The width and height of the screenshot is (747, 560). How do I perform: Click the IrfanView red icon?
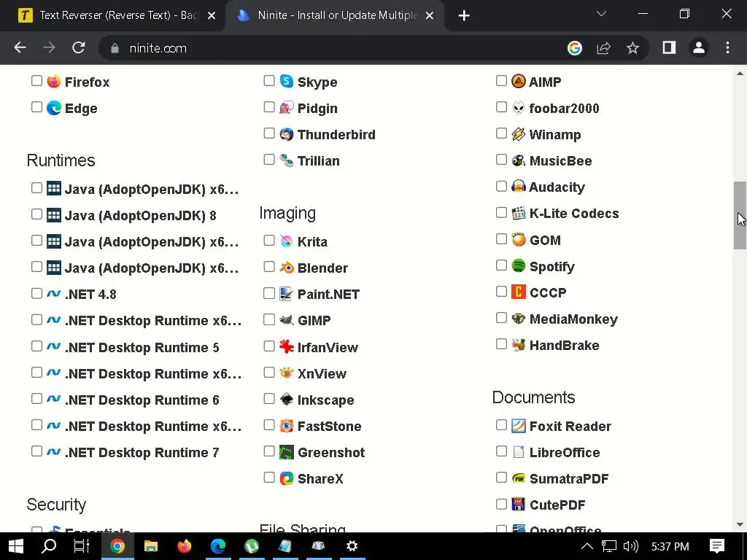[286, 346]
